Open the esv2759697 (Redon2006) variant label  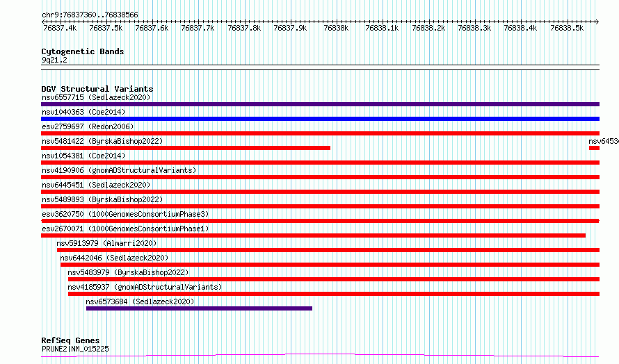tap(88, 126)
